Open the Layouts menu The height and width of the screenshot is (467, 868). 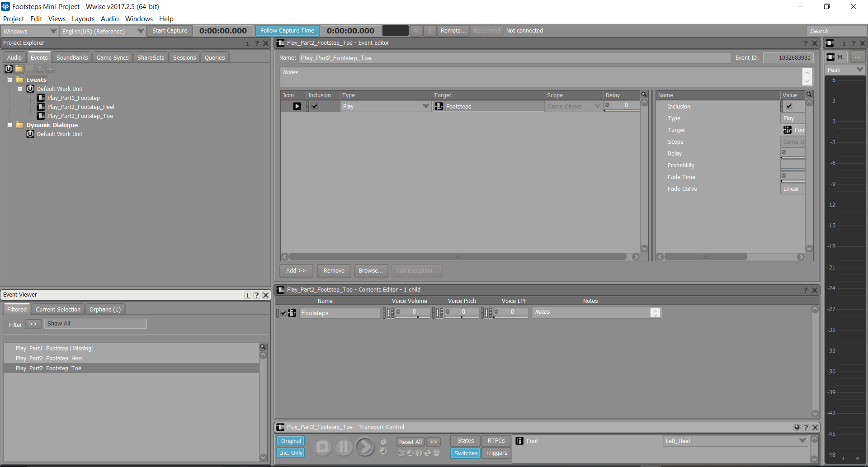coord(83,19)
